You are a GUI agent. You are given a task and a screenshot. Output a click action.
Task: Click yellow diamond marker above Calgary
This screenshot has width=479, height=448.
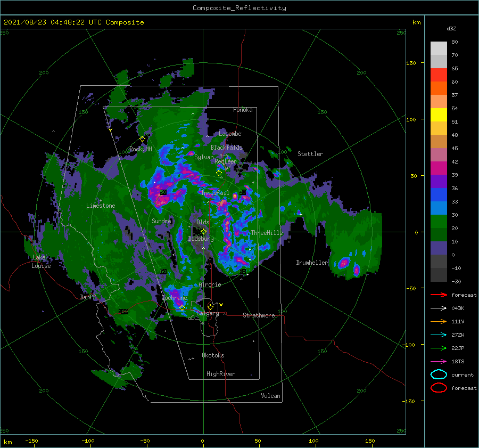[210, 307]
